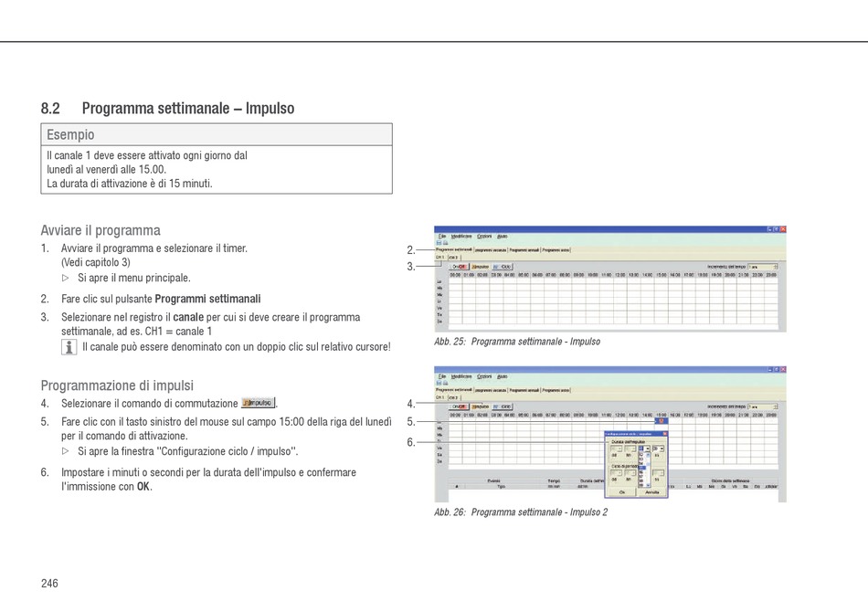
Task: Confirm the impulse dialog with Ok
Action: point(621,492)
